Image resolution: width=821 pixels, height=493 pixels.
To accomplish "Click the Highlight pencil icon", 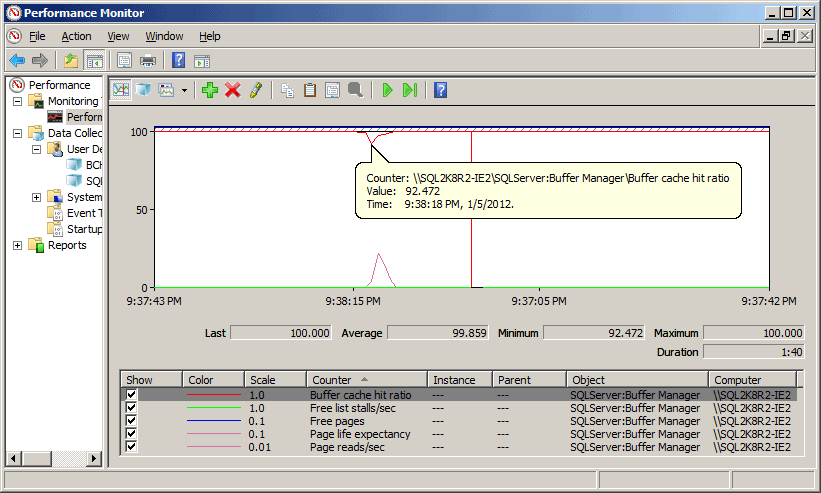I will click(256, 90).
